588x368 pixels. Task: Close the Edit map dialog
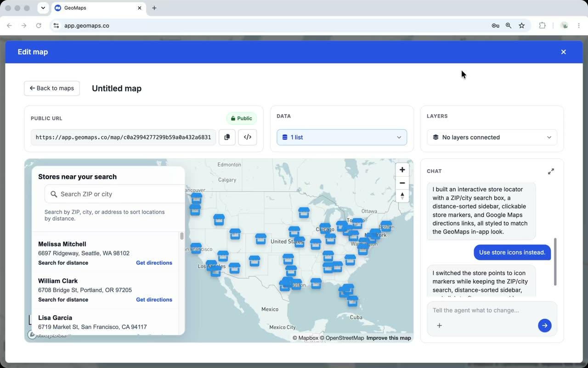[x=563, y=52]
